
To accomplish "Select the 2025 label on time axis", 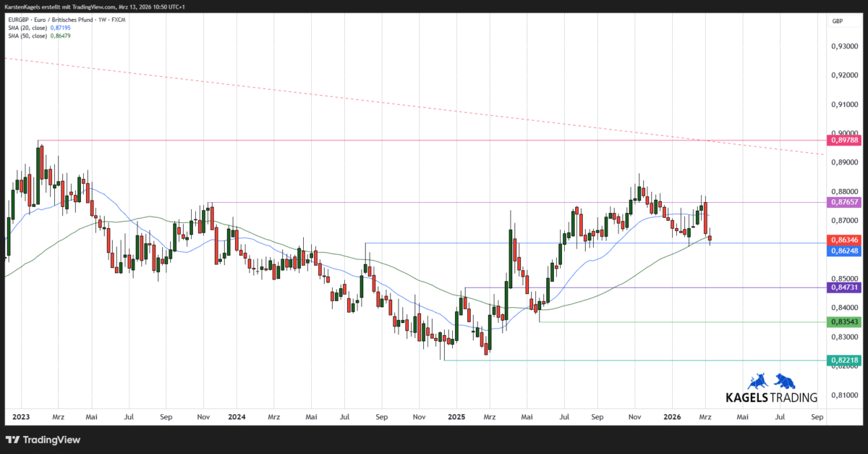I will 456,417.
